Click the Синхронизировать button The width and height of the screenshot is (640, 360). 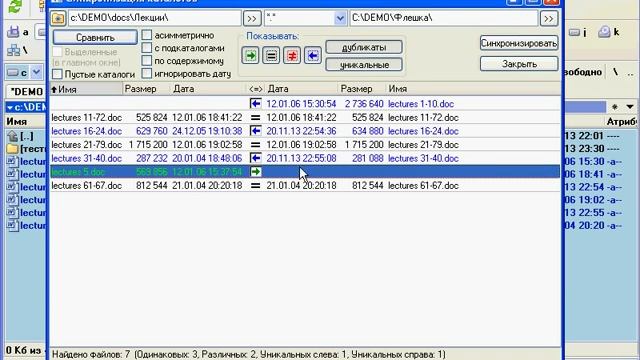(519, 43)
